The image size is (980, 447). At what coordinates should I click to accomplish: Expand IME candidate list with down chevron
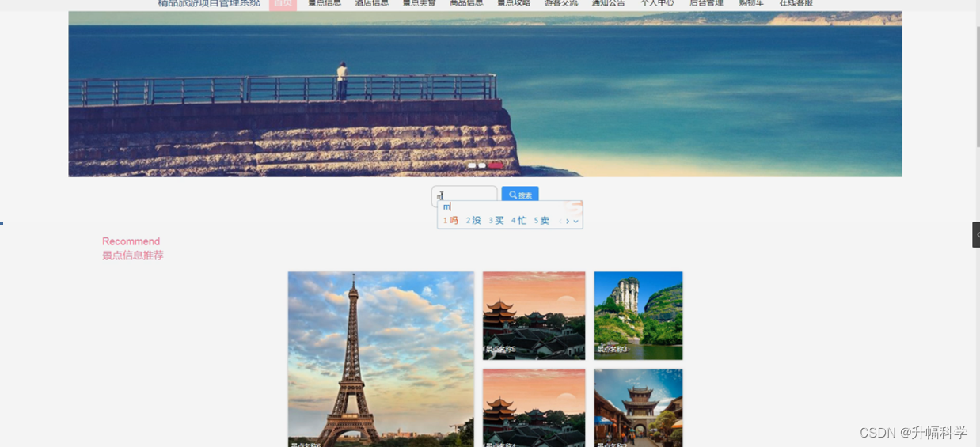coord(576,222)
